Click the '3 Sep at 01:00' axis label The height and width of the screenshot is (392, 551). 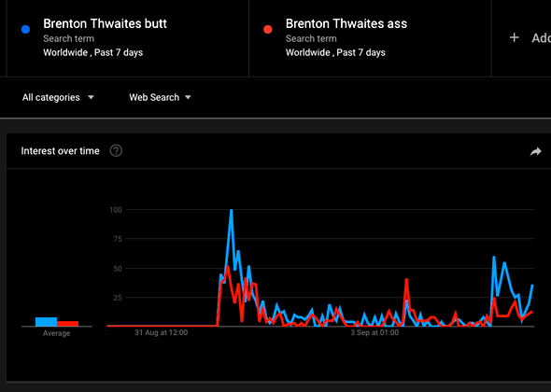[374, 332]
